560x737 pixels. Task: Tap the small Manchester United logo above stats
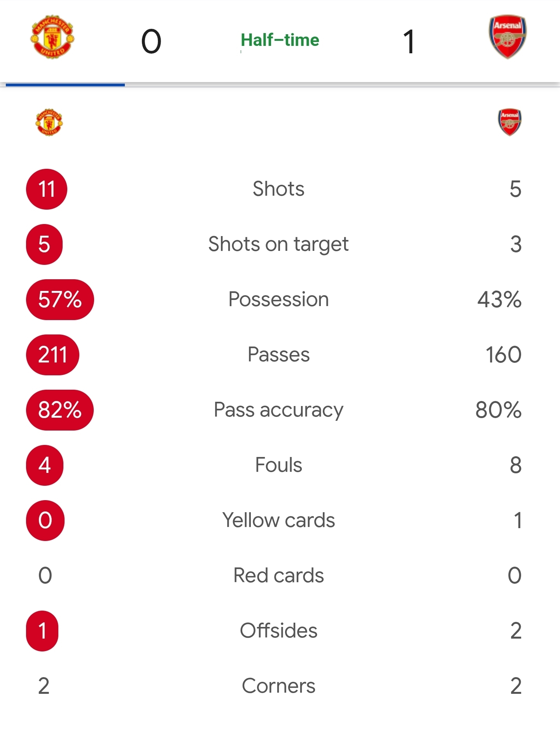[x=49, y=122]
